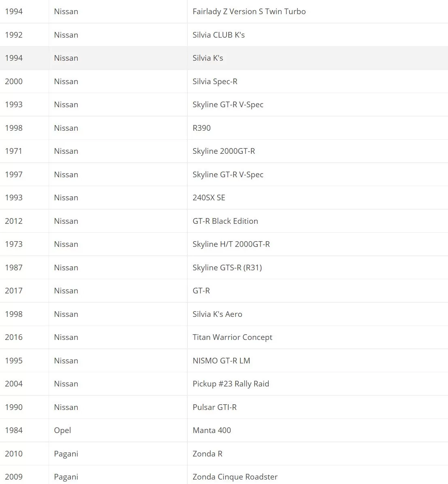The height and width of the screenshot is (484, 448).
Task: Select the Skyline H/T 2000GT-R row
Action: (224, 244)
